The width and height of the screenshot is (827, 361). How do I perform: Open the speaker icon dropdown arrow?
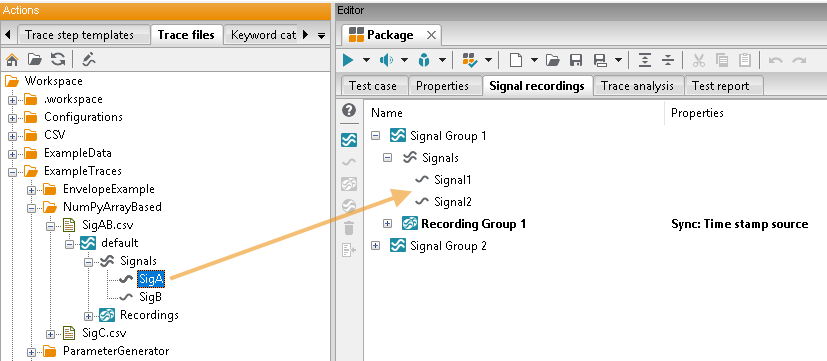pyautogui.click(x=405, y=60)
